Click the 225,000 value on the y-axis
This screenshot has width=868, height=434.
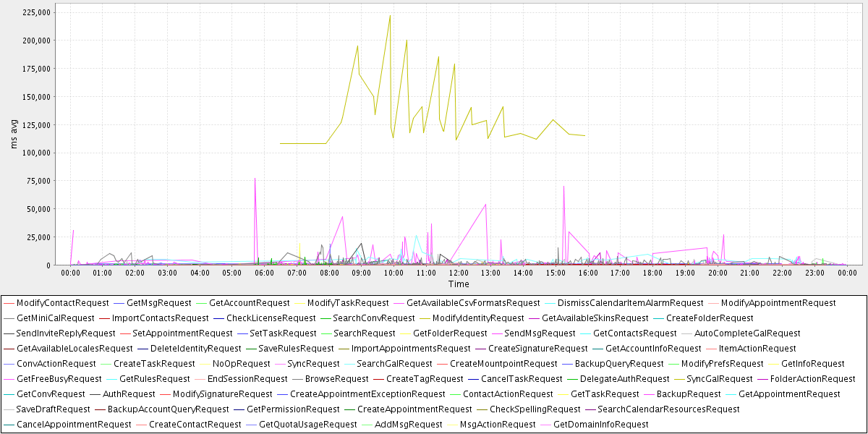35,12
